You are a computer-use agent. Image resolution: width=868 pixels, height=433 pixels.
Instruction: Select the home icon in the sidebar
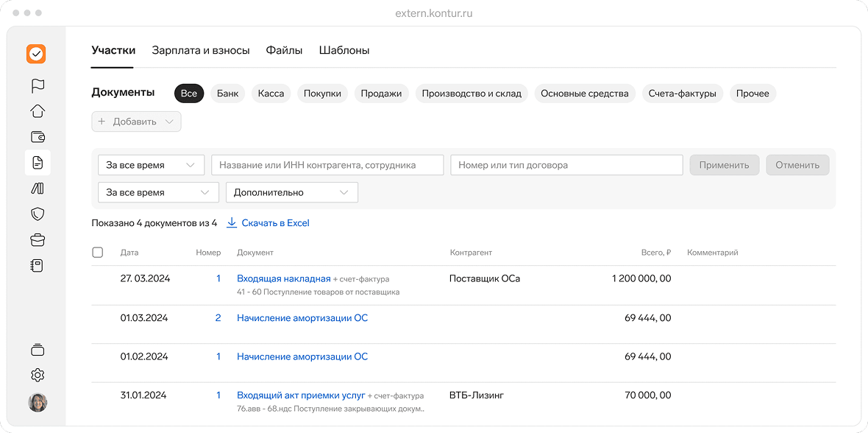38,111
